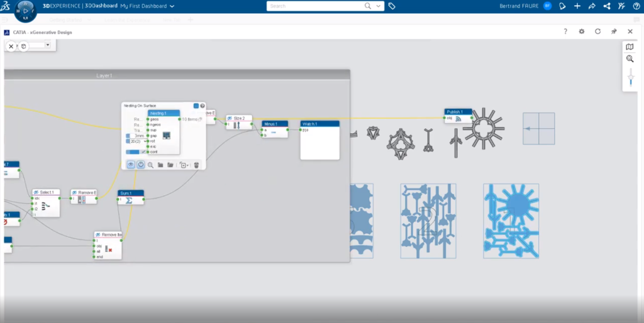Click the 'CATIA - xGenerative Design' title
The image size is (644, 323).
pos(42,32)
